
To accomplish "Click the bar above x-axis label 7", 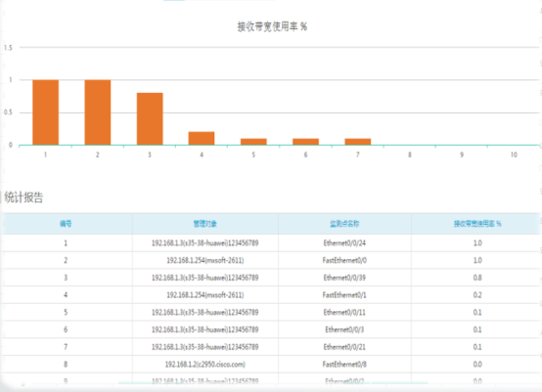I will tap(358, 142).
